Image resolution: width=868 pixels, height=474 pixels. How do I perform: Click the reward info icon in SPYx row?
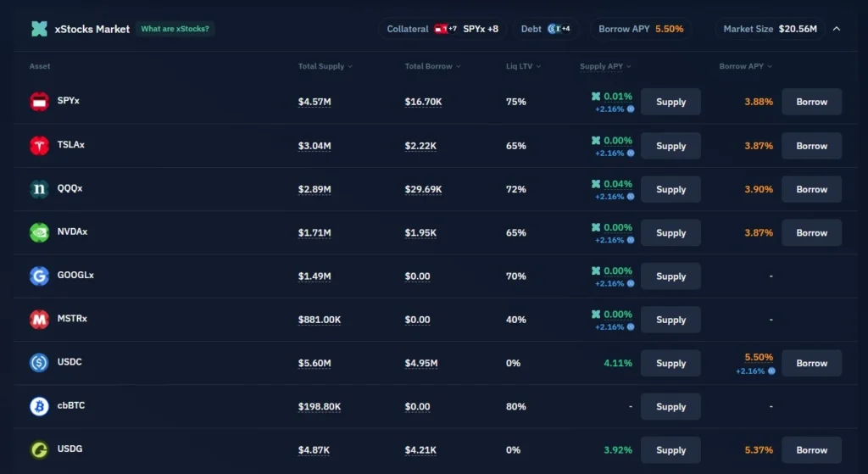630,109
